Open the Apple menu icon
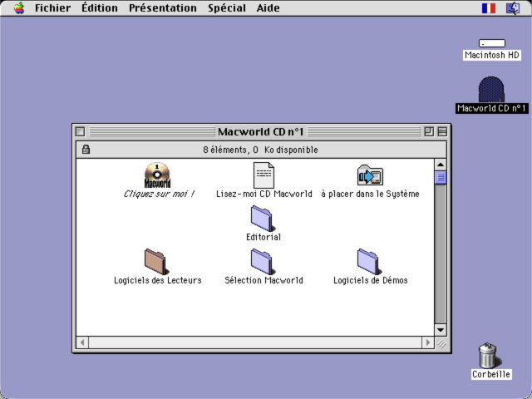 coord(19,7)
